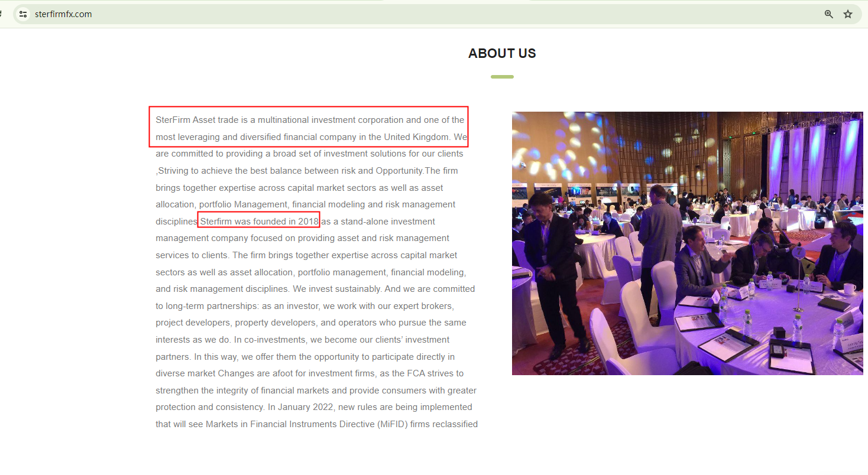Click the phrase "In co-investments"
Image resolution: width=868 pixels, height=475 pixels.
(x=270, y=340)
